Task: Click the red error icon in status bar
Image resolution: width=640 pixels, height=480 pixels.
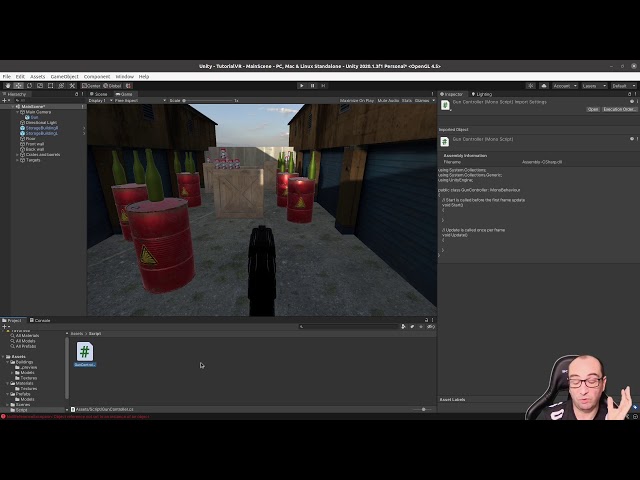Action: tap(3, 417)
